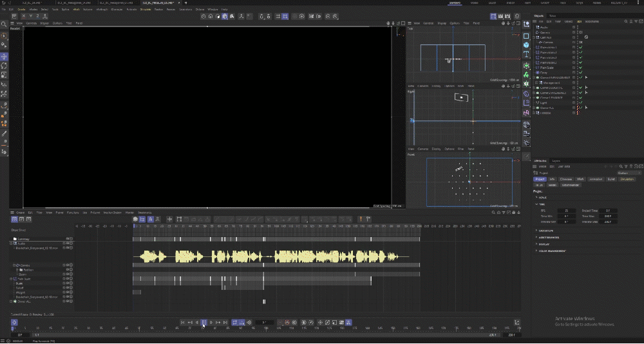Toggle Delay effector enable checkmark

(581, 72)
